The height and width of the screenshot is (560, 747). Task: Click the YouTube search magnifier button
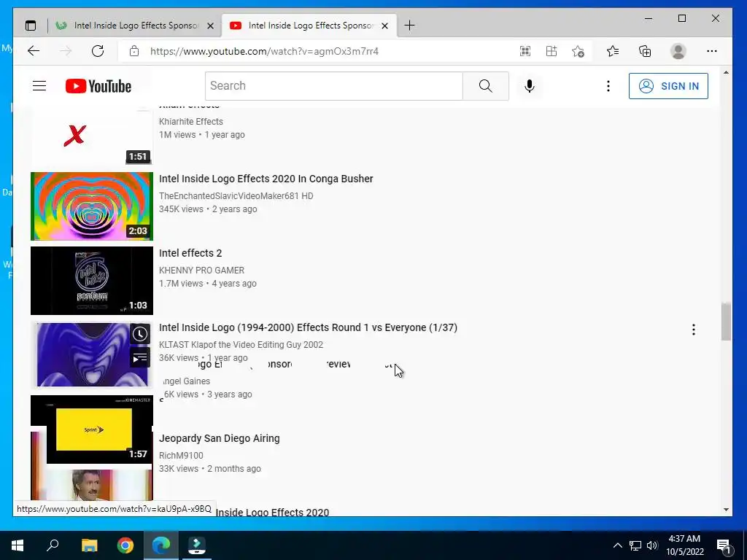click(x=485, y=86)
